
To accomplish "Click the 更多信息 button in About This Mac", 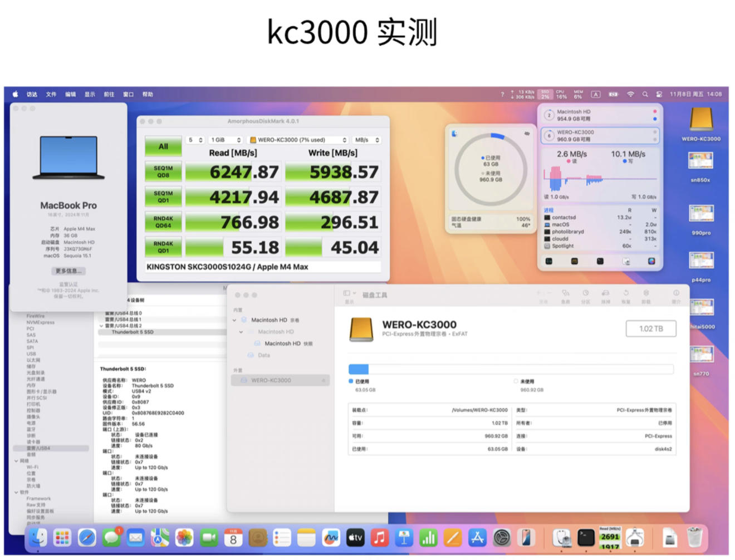I will coord(68,271).
